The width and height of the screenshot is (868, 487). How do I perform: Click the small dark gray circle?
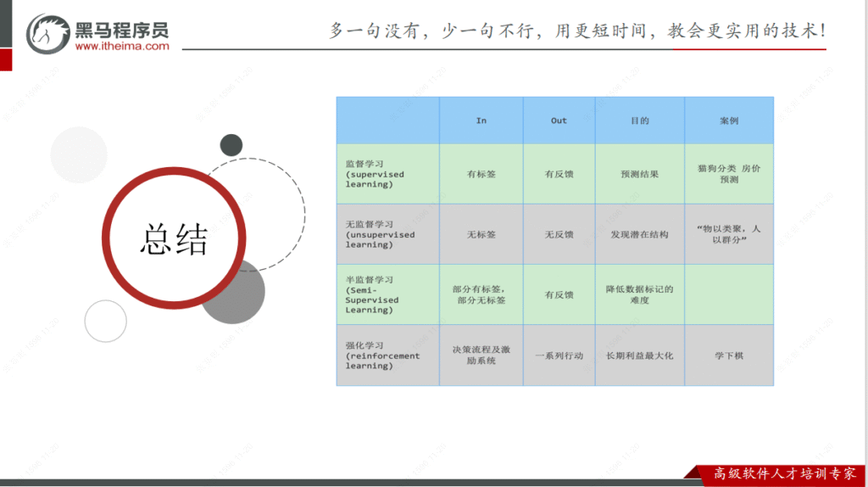[x=231, y=145]
